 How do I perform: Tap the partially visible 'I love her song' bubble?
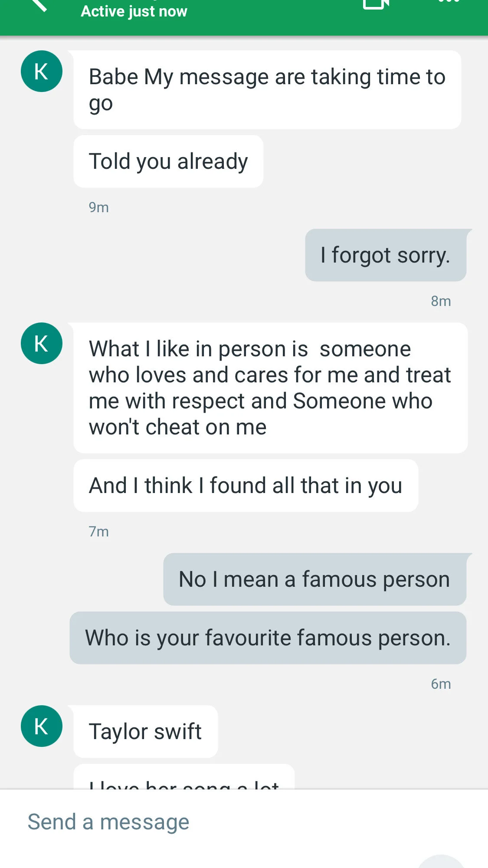click(184, 777)
